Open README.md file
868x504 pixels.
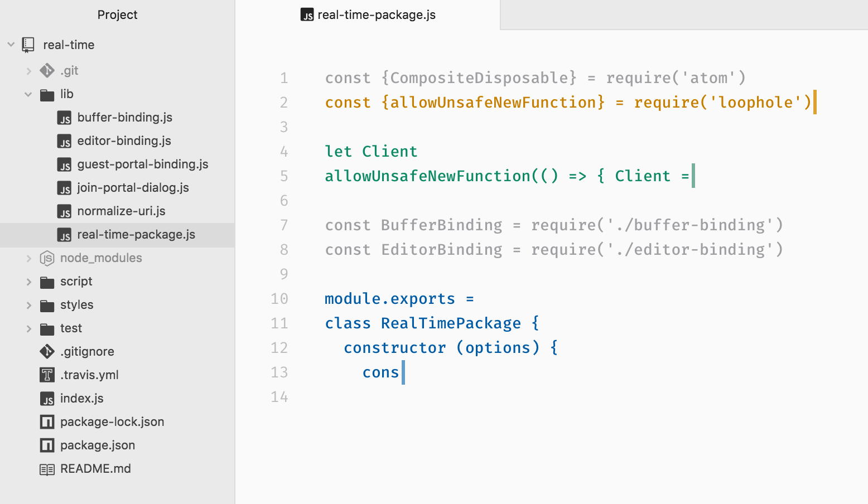point(95,468)
